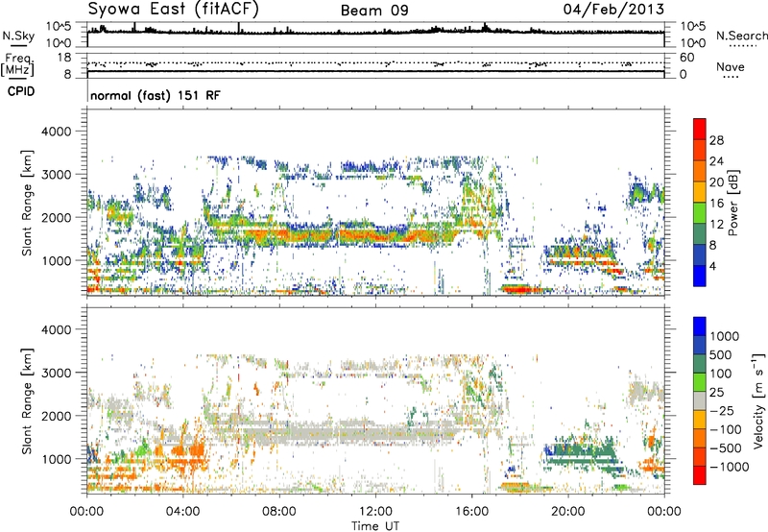Viewport: 768px width, 532px height.
Task: Click the 'Freq. [MHz]' axis label
Action: tap(18, 64)
